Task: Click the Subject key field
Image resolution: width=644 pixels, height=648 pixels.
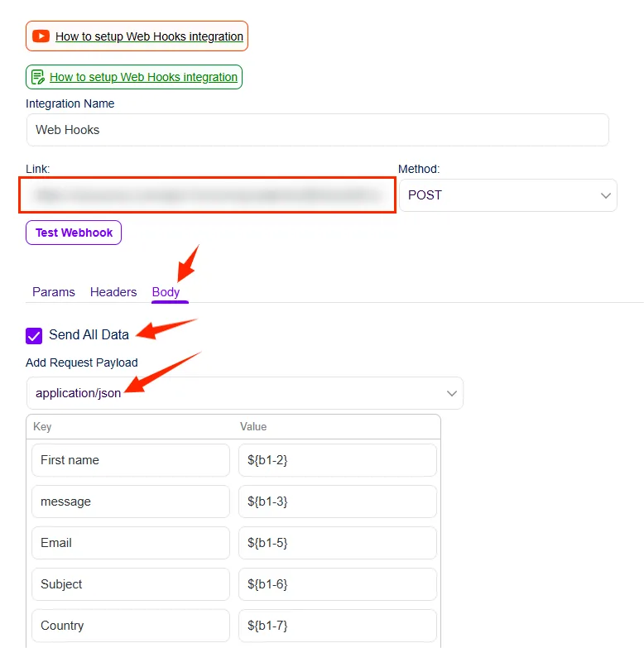Action: [131, 584]
